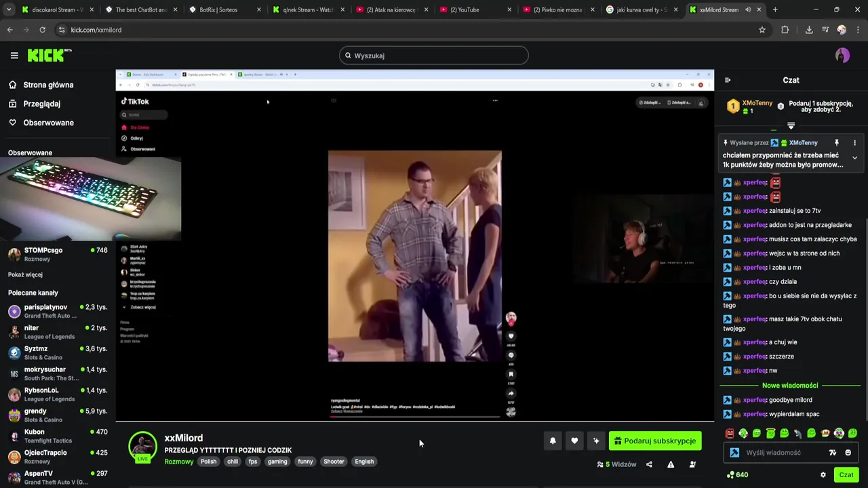Open the OjciecTrapcio recommended channel
The image size is (868, 488).
tap(58, 457)
